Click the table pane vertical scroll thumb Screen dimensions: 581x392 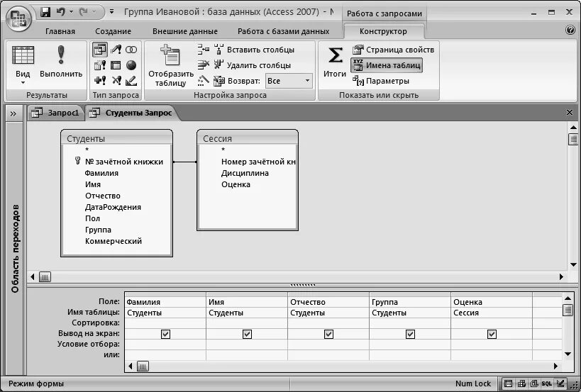[573, 140]
